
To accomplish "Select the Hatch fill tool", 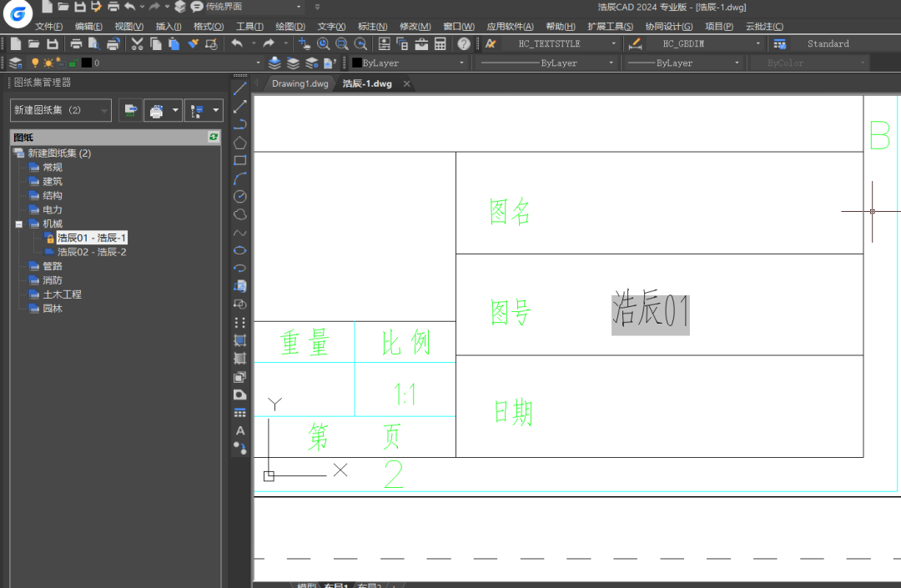I will (x=240, y=340).
